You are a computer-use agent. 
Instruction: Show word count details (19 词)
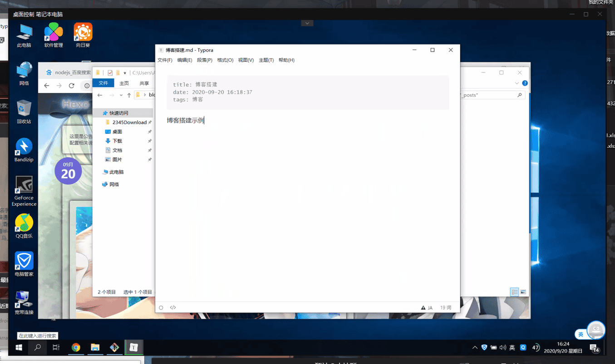coord(445,308)
